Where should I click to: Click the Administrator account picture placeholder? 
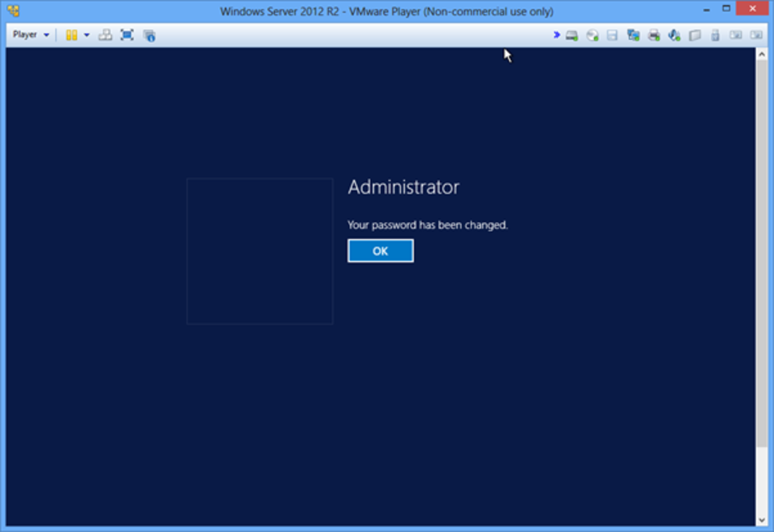[259, 251]
